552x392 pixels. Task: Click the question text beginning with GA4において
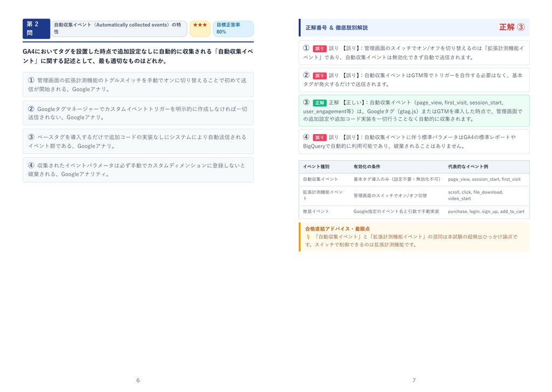138,56
